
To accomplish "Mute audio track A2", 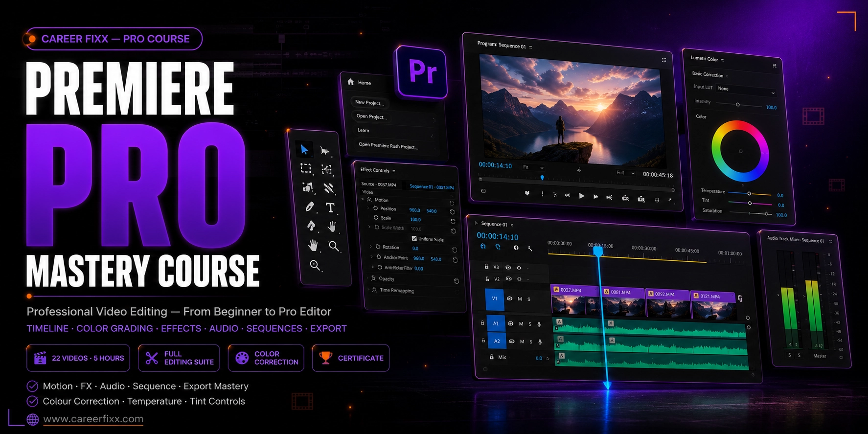I will [x=522, y=342].
